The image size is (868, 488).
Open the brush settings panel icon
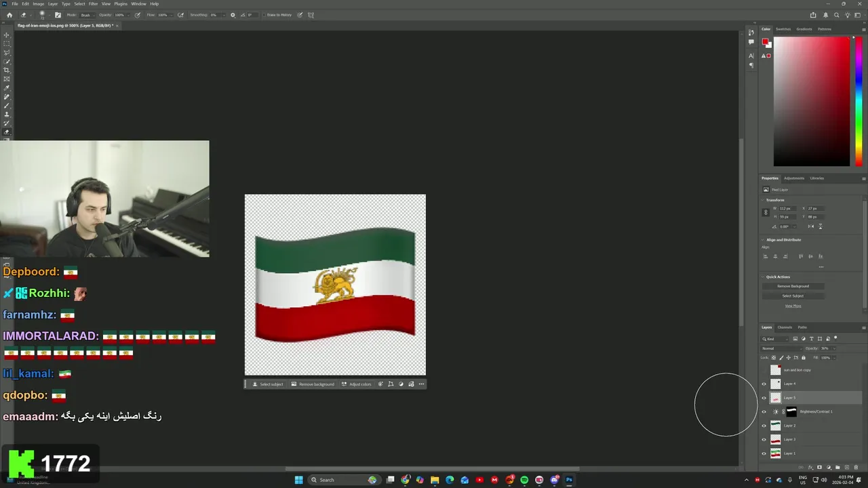tap(58, 15)
